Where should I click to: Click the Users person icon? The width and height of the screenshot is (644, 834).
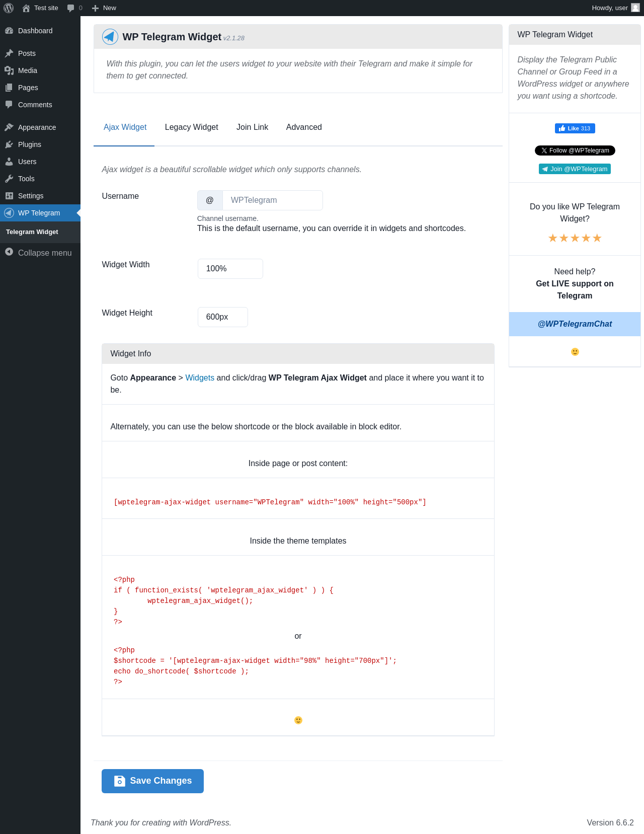tap(9, 162)
